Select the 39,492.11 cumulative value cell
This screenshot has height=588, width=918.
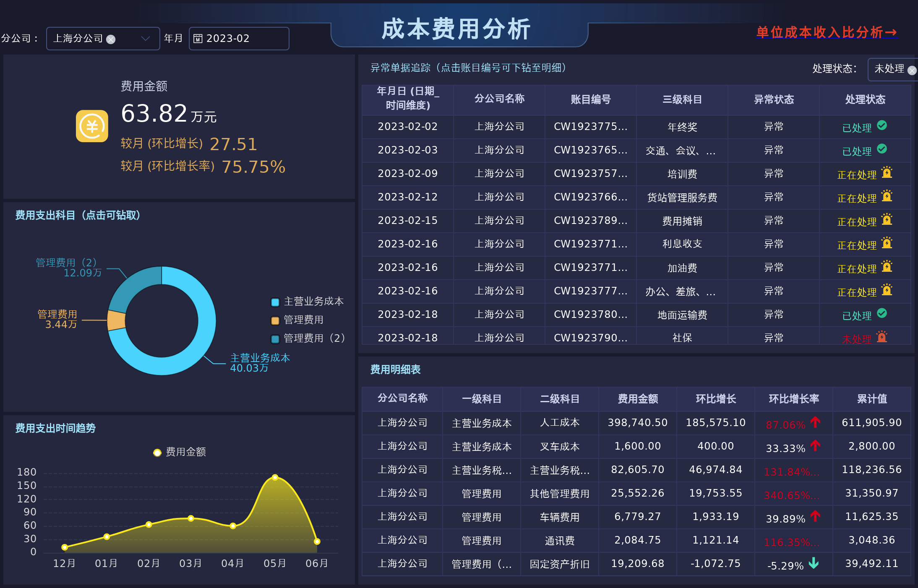[x=872, y=564]
